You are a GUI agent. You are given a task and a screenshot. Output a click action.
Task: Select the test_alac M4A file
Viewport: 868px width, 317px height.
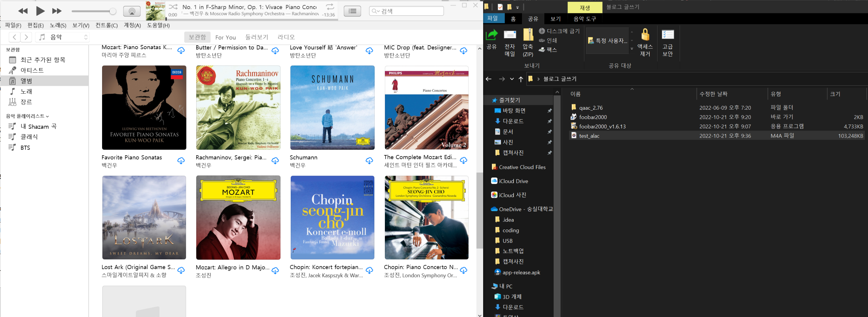(717, 136)
